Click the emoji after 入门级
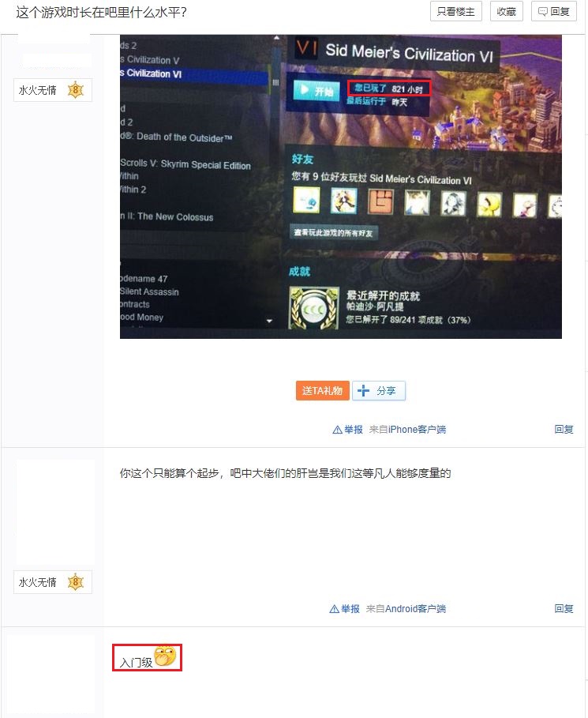The height and width of the screenshot is (718, 588). point(165,656)
